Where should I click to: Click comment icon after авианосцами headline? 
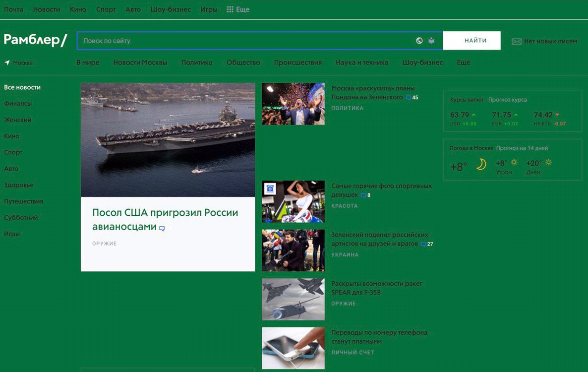pos(162,228)
